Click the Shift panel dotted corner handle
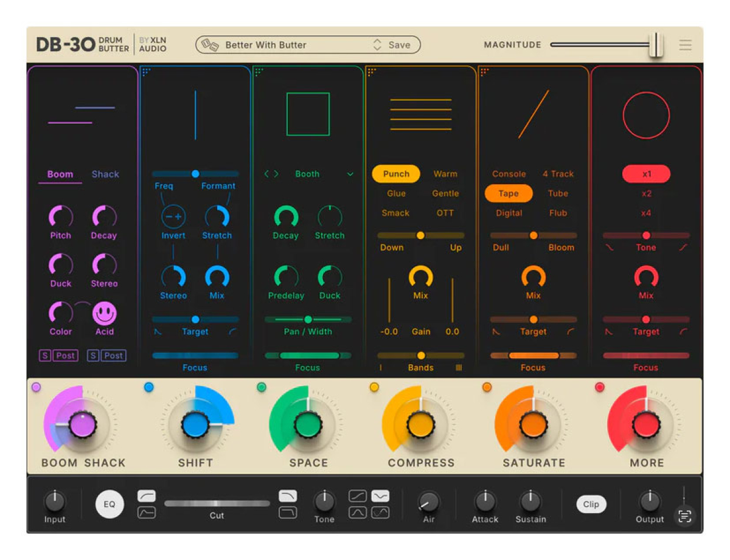This screenshot has width=730, height=560. pyautogui.click(x=146, y=72)
